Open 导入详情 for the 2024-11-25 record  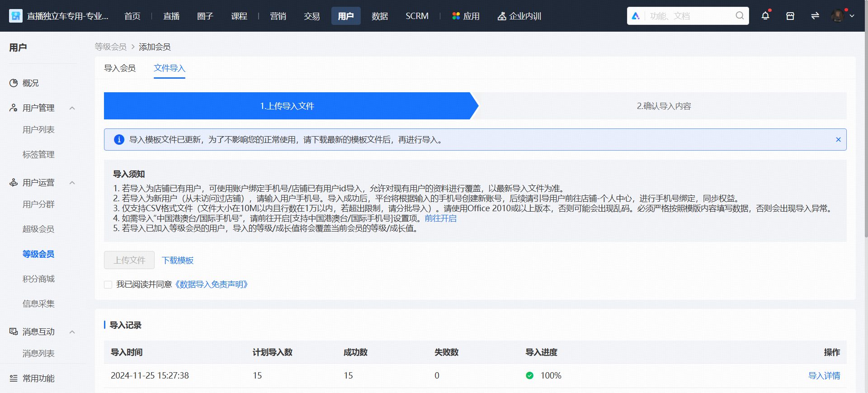click(x=824, y=376)
